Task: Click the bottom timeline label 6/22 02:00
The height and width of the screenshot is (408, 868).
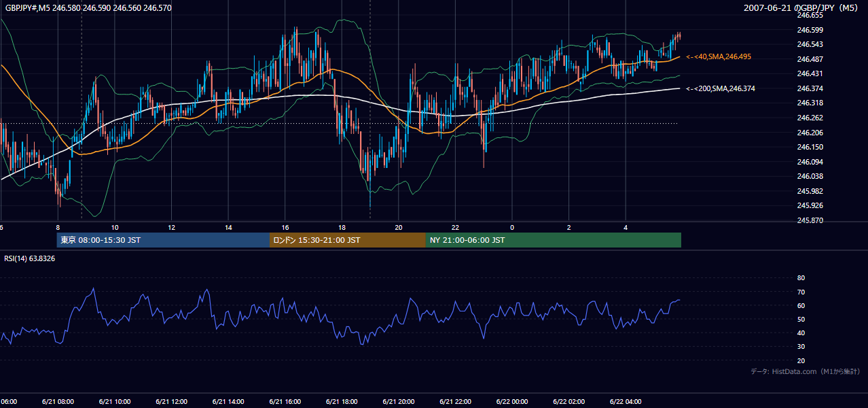Action: (568, 402)
